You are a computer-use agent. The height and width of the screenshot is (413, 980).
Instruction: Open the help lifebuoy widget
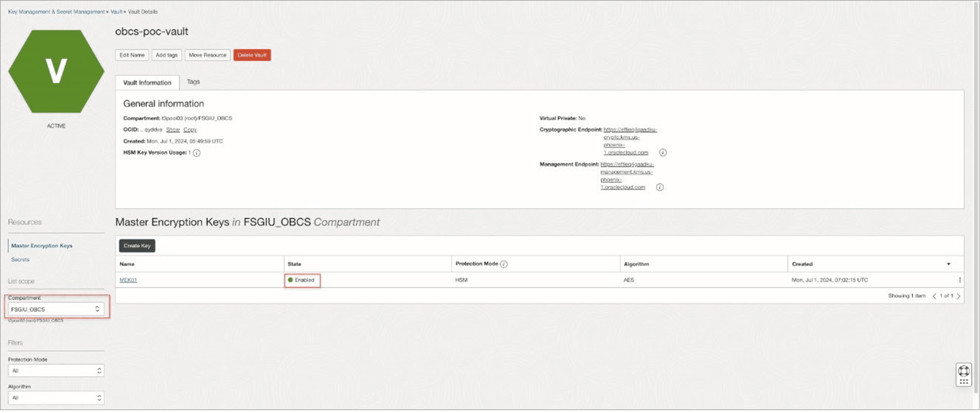[963, 371]
